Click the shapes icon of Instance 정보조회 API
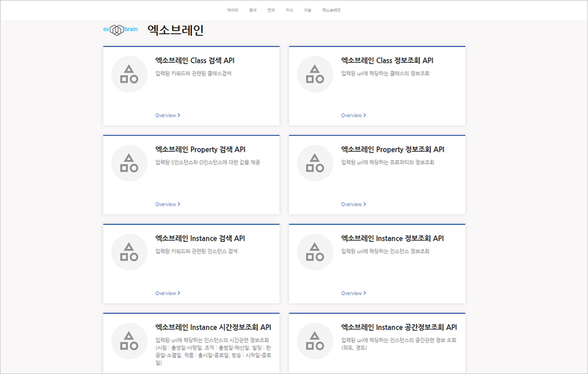Screen dimensions: 588x374 tap(315, 252)
